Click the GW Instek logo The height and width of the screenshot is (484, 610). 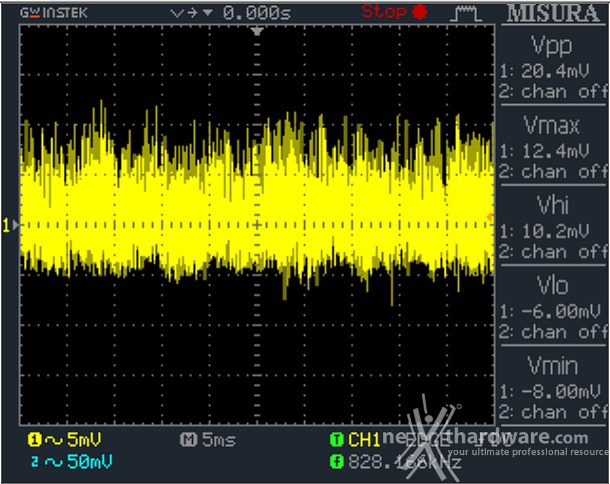tap(54, 13)
